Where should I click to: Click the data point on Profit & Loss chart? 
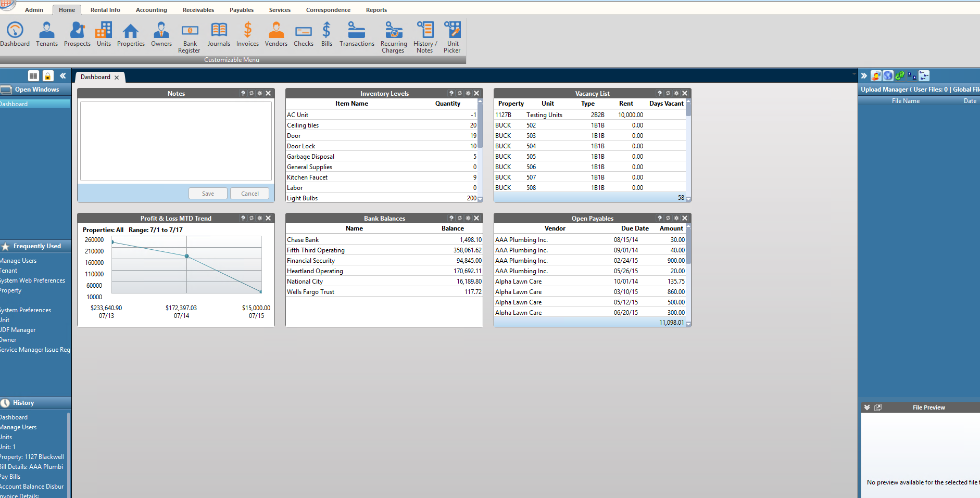coord(187,256)
